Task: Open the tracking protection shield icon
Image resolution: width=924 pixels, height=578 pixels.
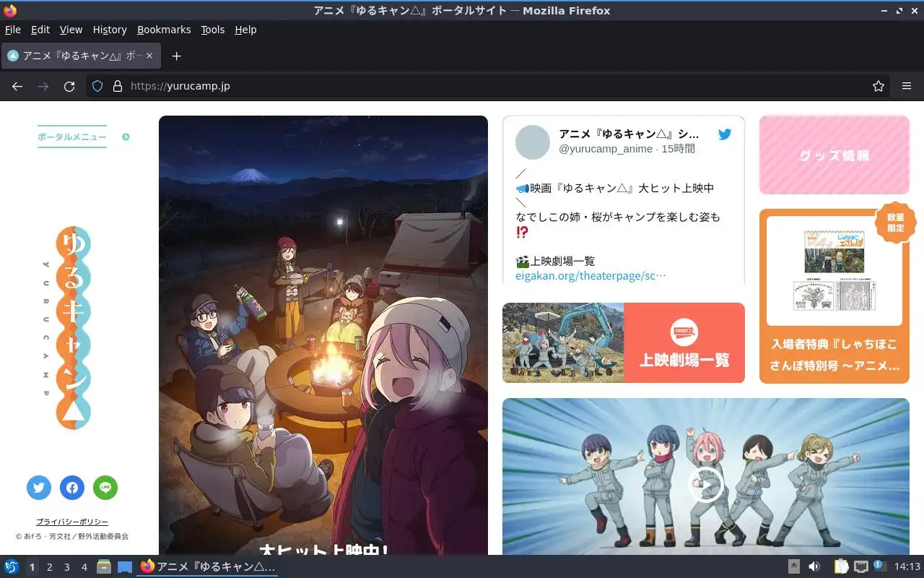Action: (97, 86)
